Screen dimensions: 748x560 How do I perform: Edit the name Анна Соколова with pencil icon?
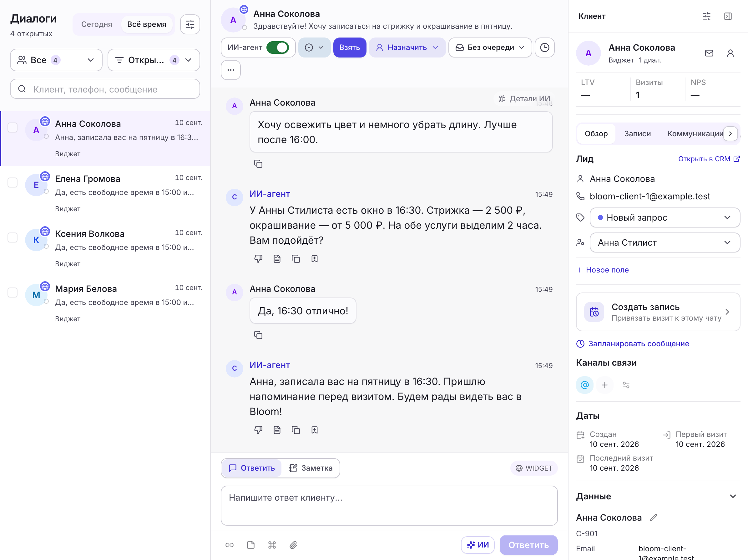(x=653, y=517)
